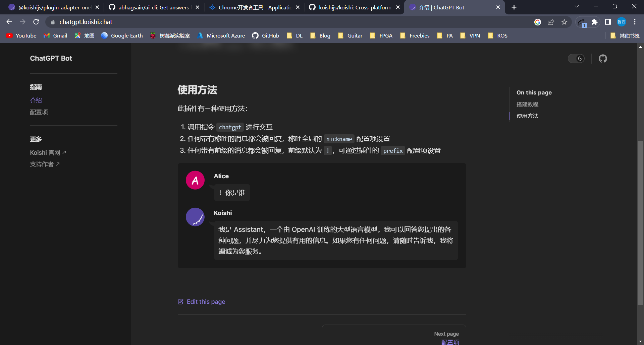644x345 pixels.
Task: Click the Chrome profile avatar
Action: 622,22
